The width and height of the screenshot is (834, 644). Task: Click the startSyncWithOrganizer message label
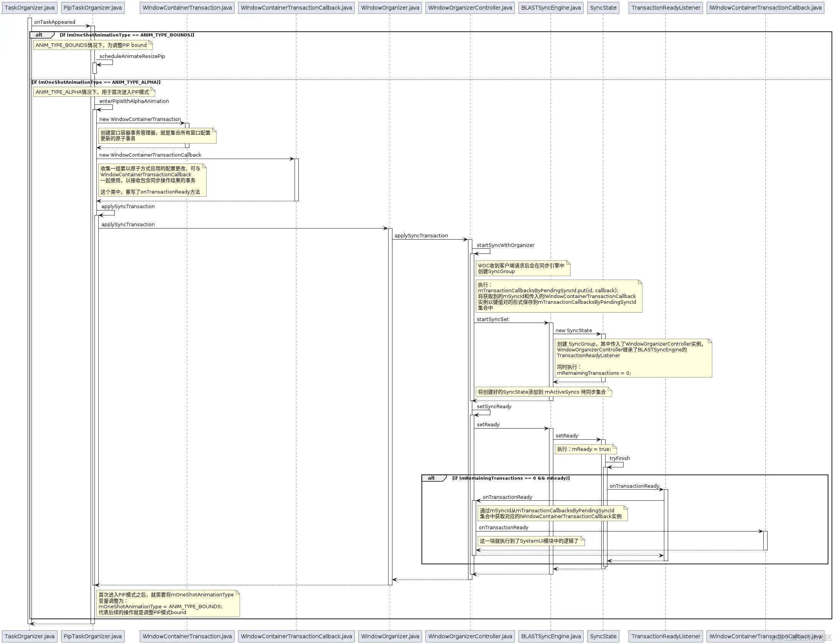[x=505, y=245]
